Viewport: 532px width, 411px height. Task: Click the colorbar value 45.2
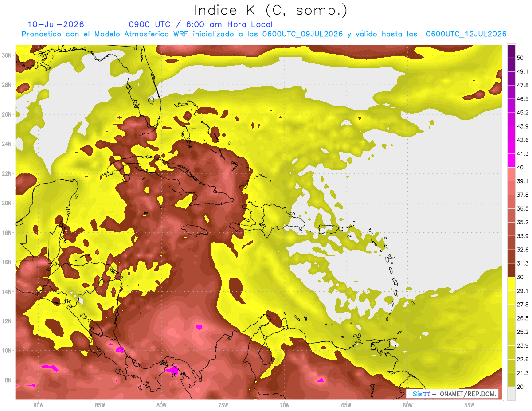tap(523, 113)
